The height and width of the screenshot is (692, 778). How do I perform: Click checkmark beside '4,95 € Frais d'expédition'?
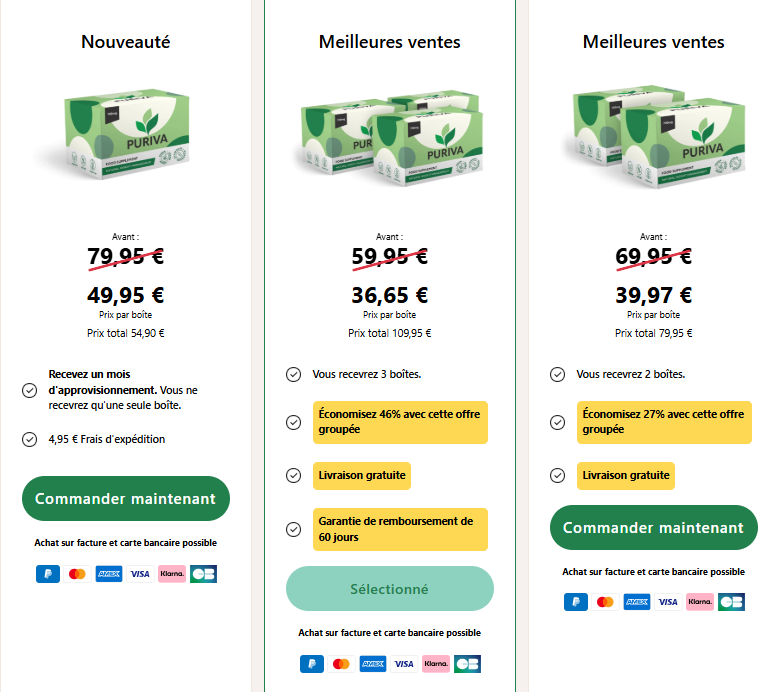coord(29,440)
